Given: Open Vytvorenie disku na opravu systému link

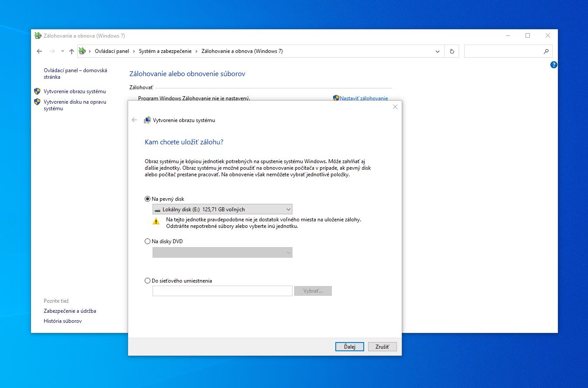Looking at the screenshot, I should 75,105.
